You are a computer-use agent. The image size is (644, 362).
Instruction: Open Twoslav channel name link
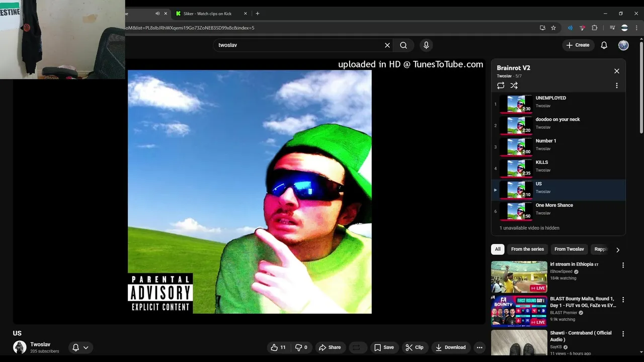coord(40,344)
